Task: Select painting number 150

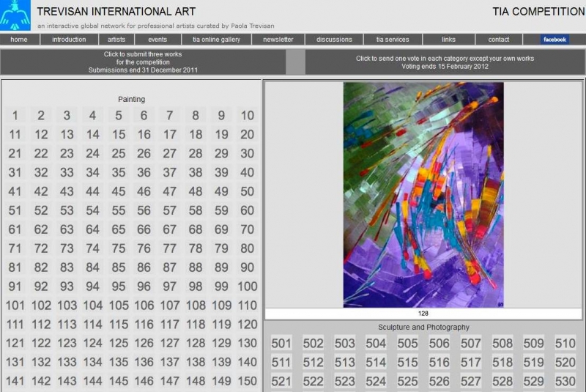Action: click(x=248, y=381)
